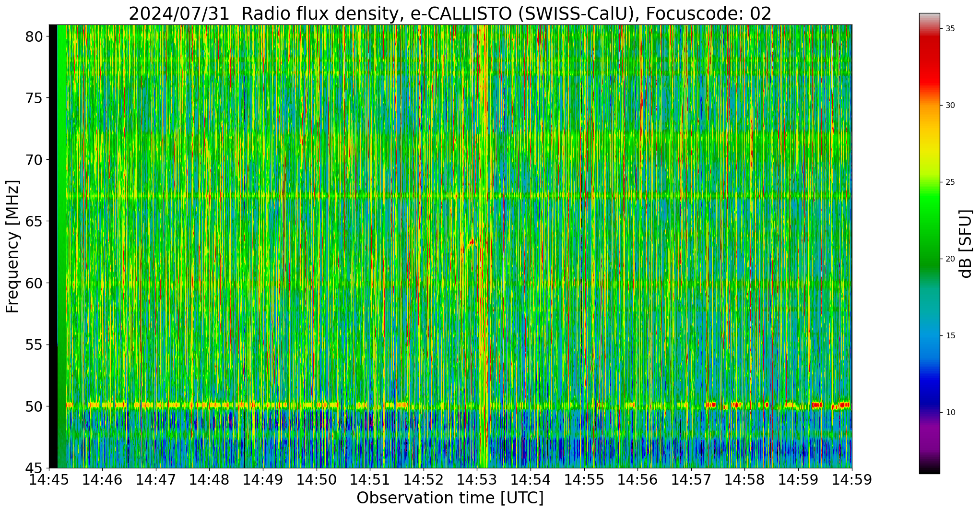Click the 14:52 time tick label
980x512 pixels.
(x=424, y=479)
